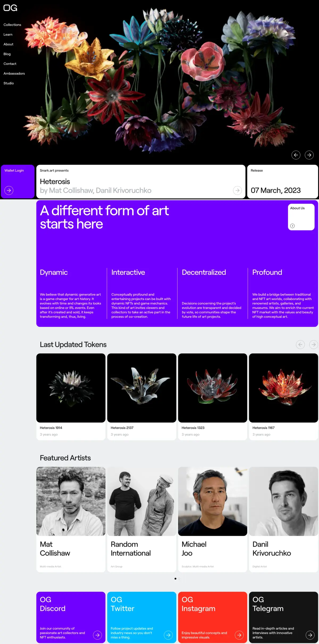This screenshot has height=644, width=319.
Task: Click the 'Heterosis 2137' token name
Action: (x=122, y=428)
